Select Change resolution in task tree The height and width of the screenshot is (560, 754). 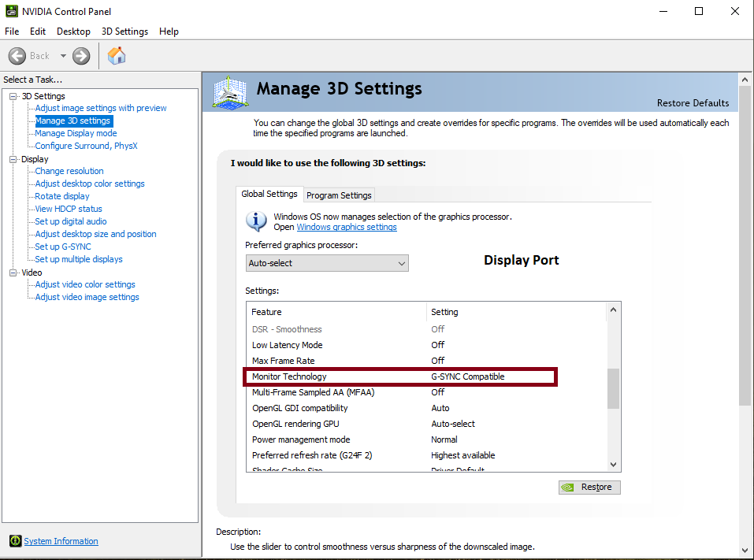click(69, 171)
